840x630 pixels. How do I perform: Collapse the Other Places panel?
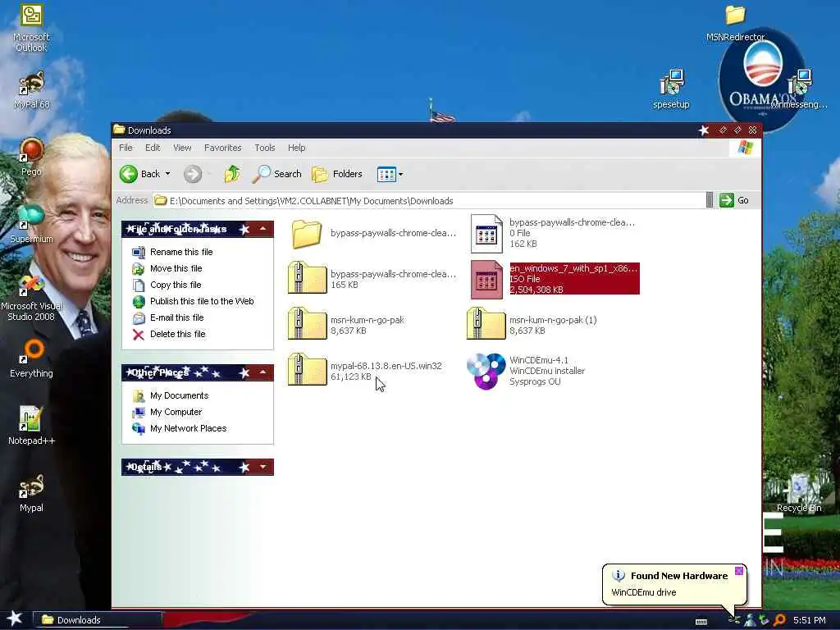[x=263, y=372]
